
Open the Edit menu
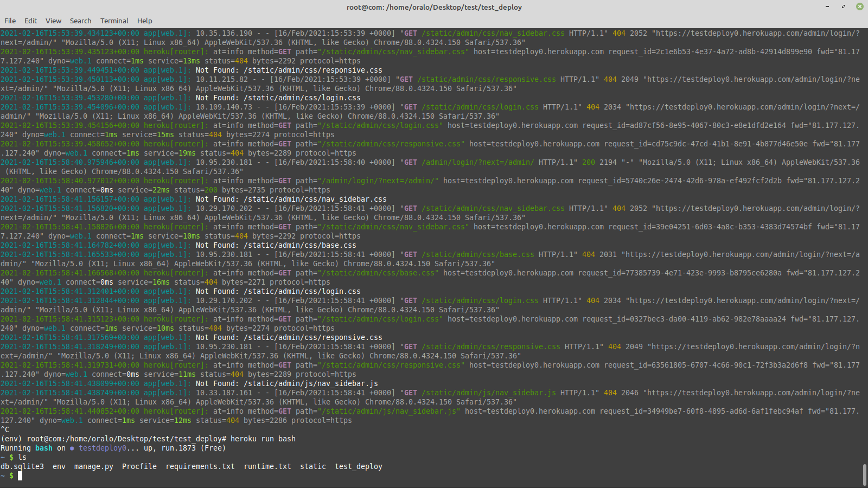point(30,21)
